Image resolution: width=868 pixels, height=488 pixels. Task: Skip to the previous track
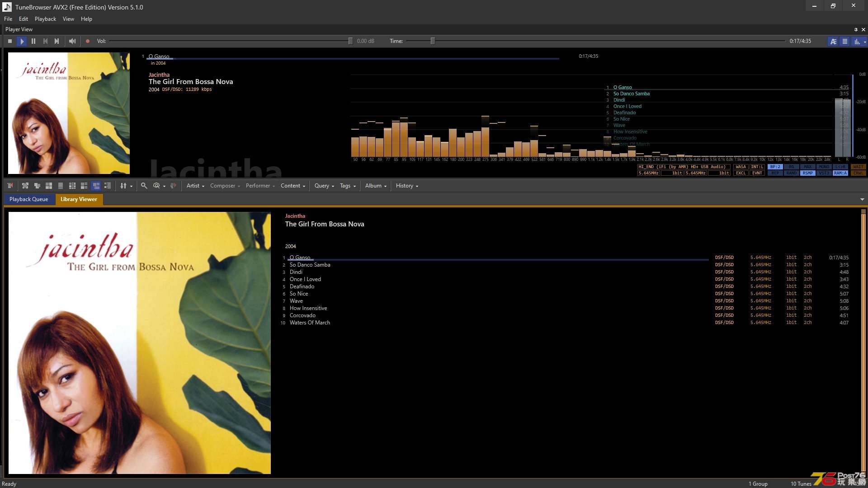click(45, 41)
